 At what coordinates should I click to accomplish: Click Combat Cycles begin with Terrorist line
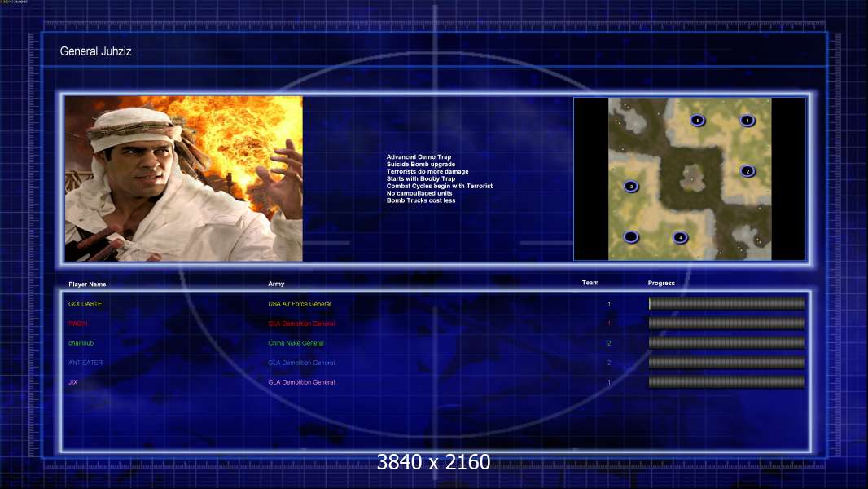point(440,186)
